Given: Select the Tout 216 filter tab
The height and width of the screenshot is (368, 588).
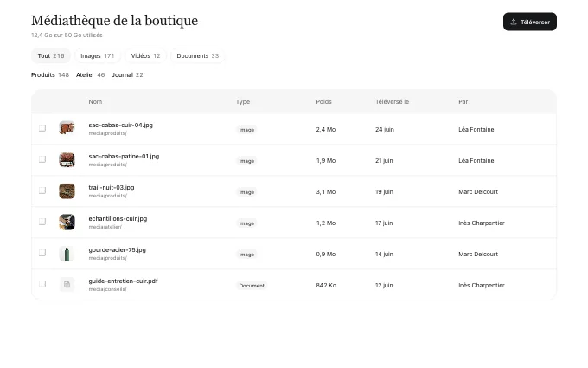Looking at the screenshot, I should coord(51,56).
